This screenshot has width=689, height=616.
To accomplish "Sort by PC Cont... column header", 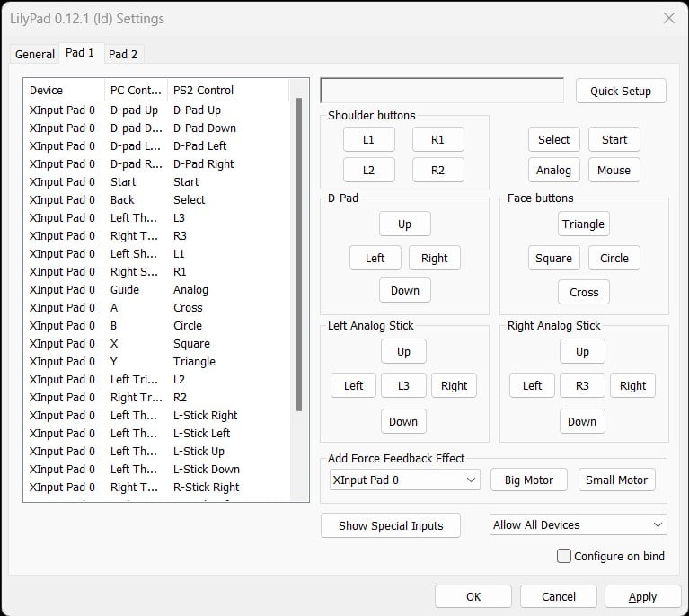I will [136, 90].
